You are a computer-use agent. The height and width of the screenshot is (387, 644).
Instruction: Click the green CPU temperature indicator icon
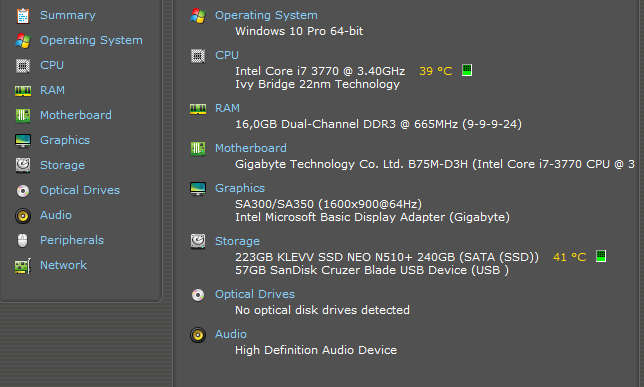tap(467, 70)
